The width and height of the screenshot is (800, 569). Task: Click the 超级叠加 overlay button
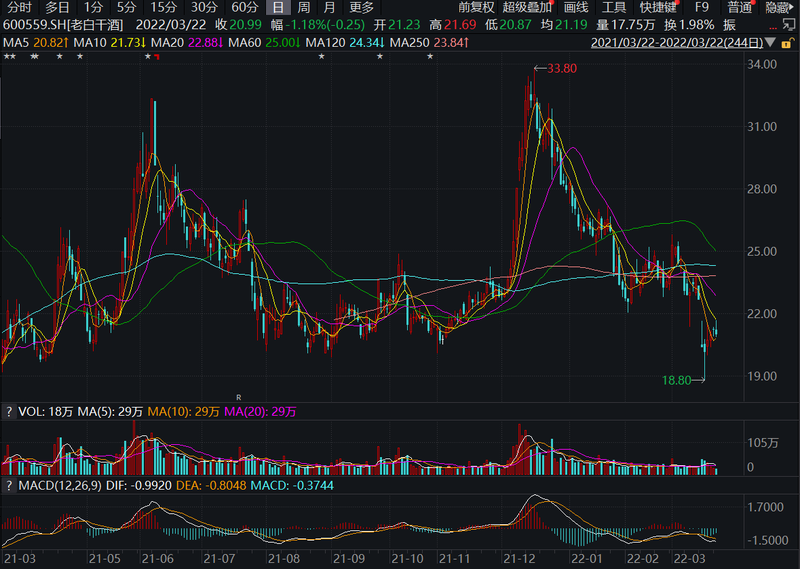tap(527, 7)
